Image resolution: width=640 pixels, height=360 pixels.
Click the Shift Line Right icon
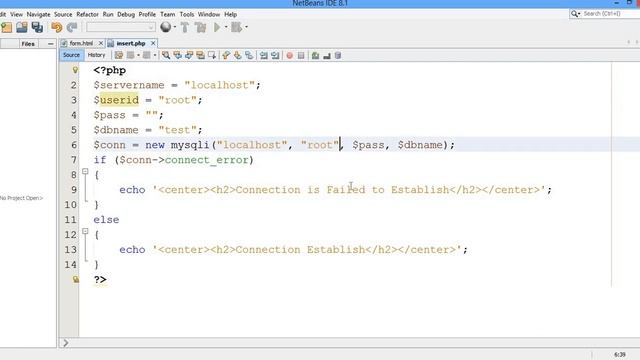pos(275,55)
